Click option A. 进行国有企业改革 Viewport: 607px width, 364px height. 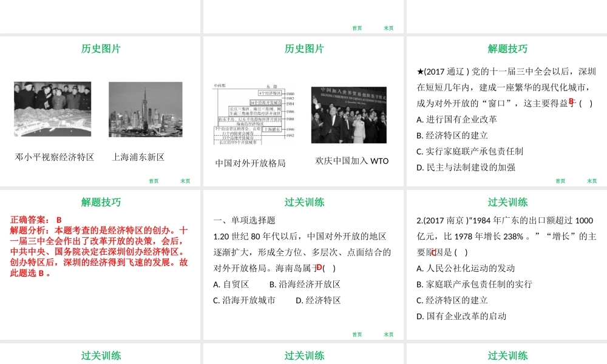tap(456, 120)
